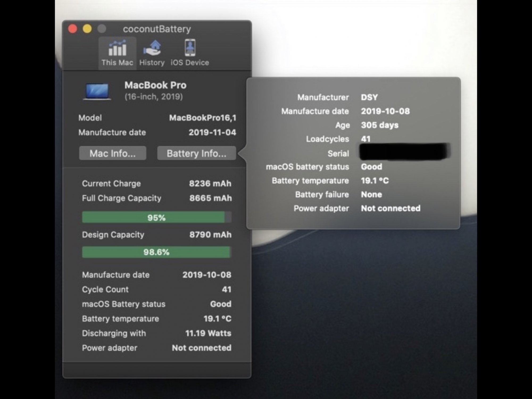Click the 8236 mAh current charge value
Screen dimensions: 532x399
(210, 184)
